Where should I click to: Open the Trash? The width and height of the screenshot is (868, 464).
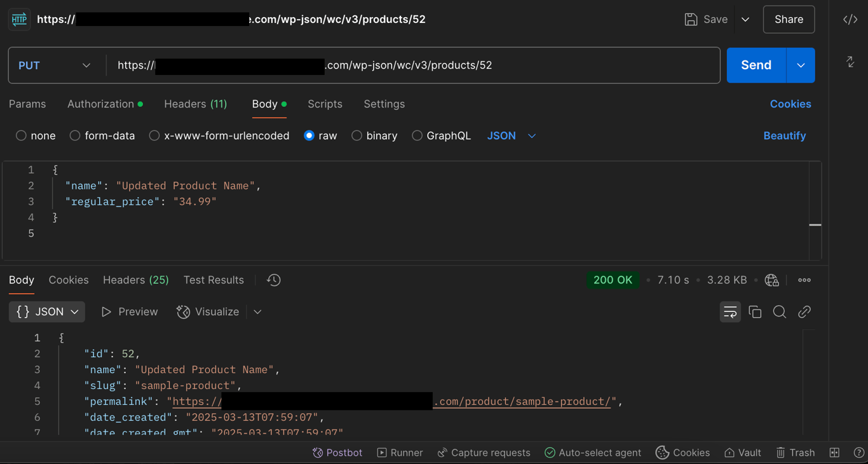pos(796,453)
